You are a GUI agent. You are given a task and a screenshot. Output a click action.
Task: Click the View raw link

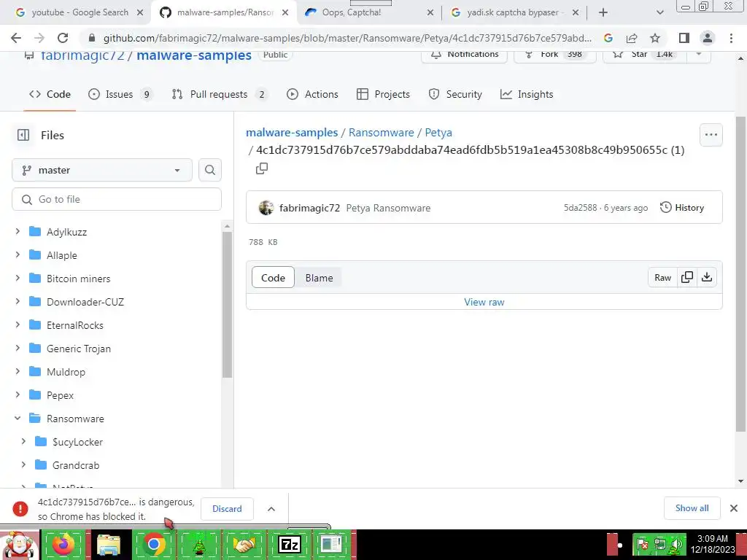point(484,302)
